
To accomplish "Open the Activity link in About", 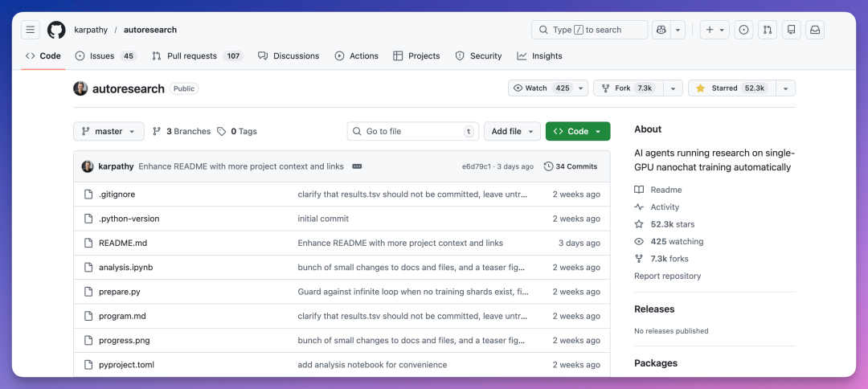I will pyautogui.click(x=657, y=207).
